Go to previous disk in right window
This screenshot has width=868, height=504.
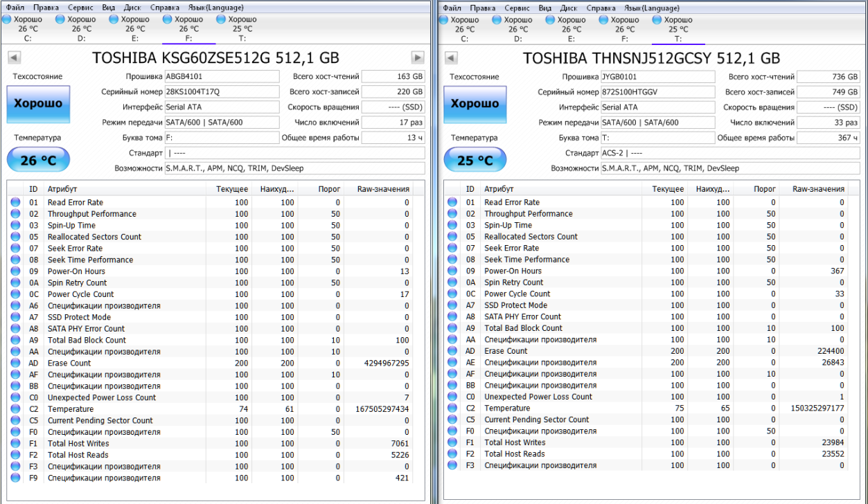pos(451,57)
